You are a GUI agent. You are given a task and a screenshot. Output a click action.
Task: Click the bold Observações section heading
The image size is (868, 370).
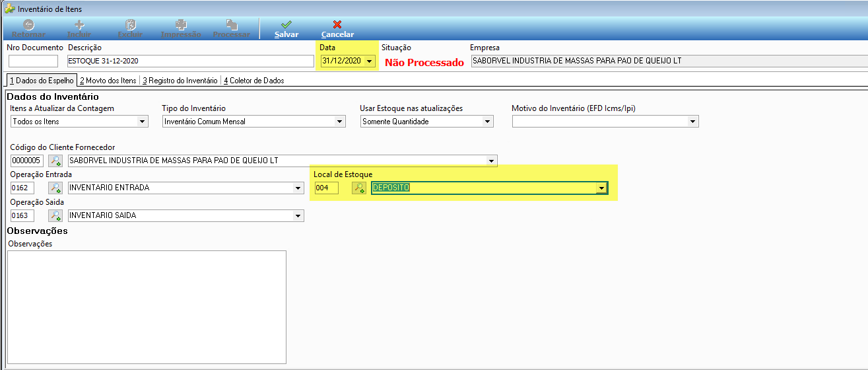coord(37,231)
